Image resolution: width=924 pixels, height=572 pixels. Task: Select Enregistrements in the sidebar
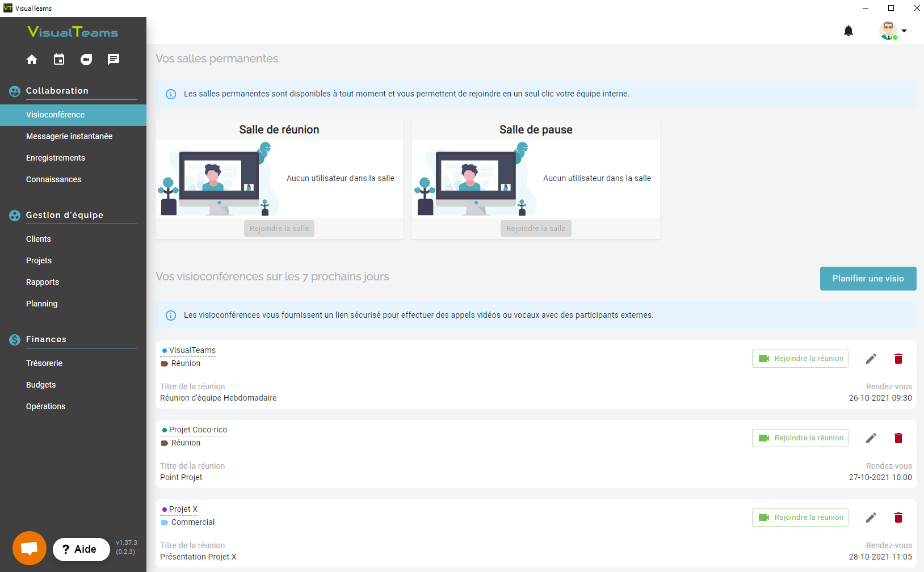[x=56, y=158]
